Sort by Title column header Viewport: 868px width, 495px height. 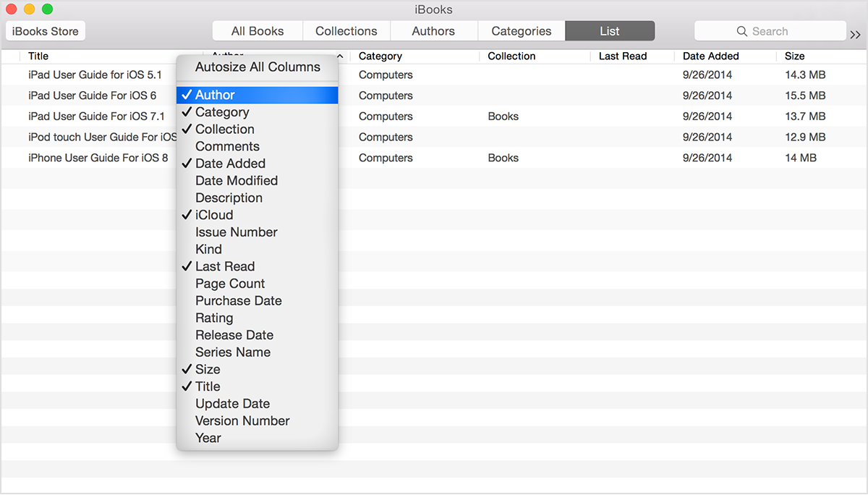pos(38,56)
